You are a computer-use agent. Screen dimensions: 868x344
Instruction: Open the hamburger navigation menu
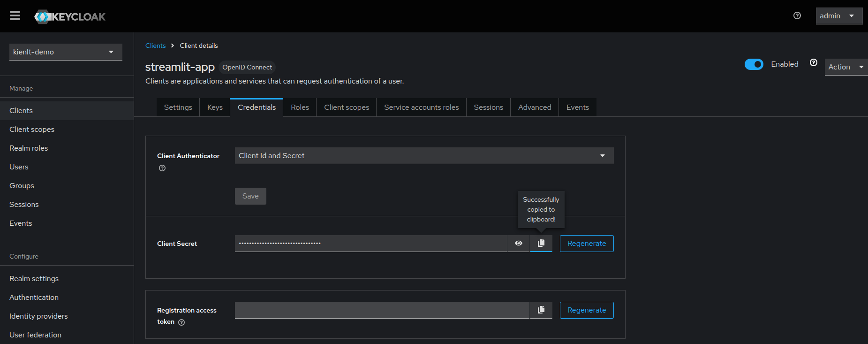[x=15, y=16]
